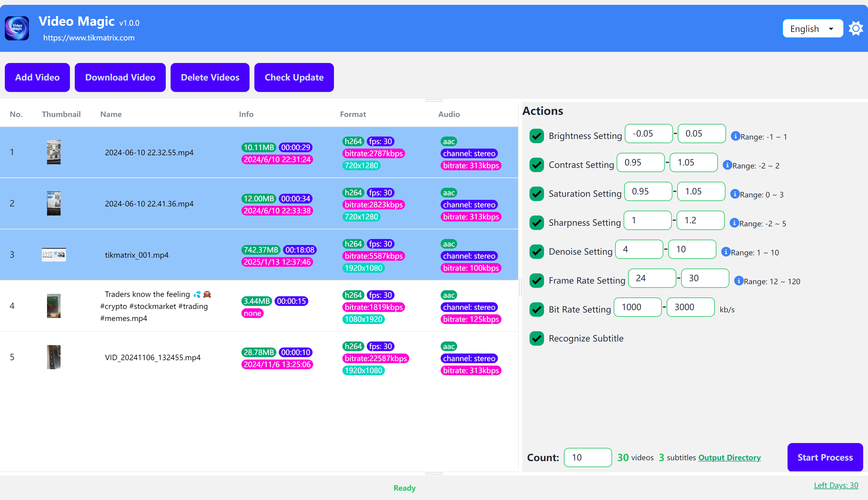Click the Add Video icon button
The image size is (868, 500).
coord(37,77)
